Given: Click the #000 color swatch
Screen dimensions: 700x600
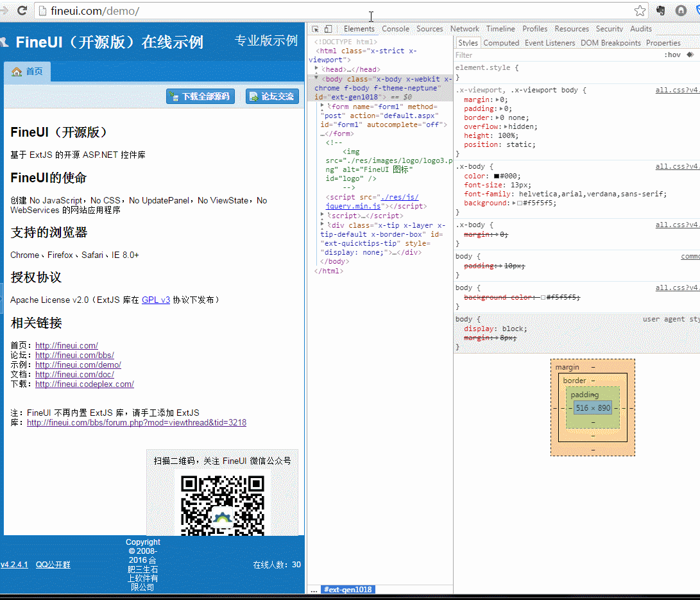Looking at the screenshot, I should [x=497, y=176].
